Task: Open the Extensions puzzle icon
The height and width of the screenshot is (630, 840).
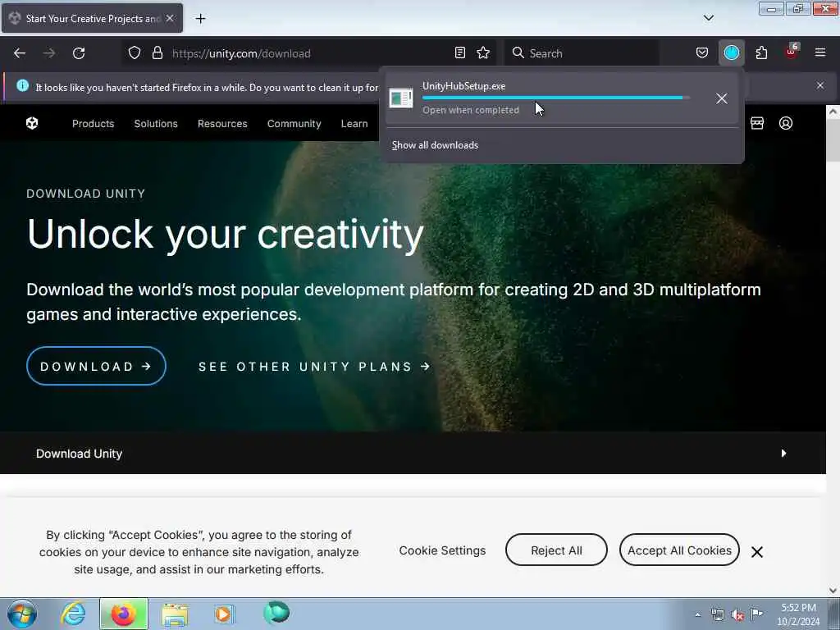Action: pos(761,53)
